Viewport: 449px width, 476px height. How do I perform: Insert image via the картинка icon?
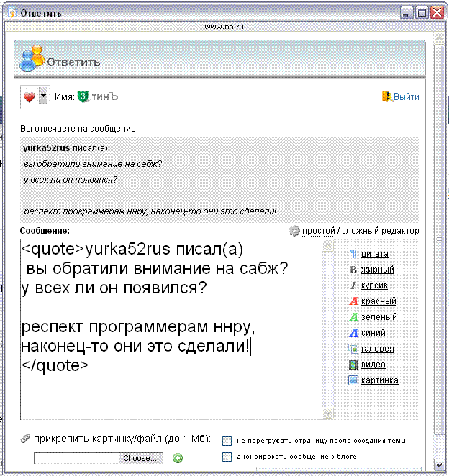(353, 380)
